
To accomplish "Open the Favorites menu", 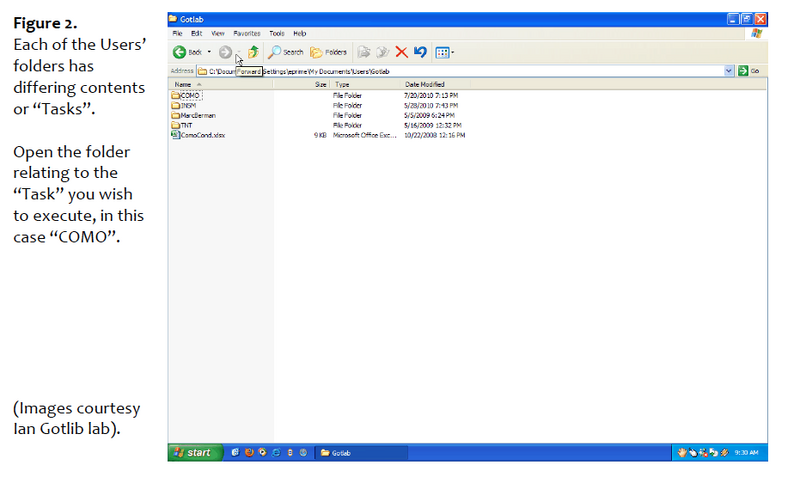I will point(247,34).
